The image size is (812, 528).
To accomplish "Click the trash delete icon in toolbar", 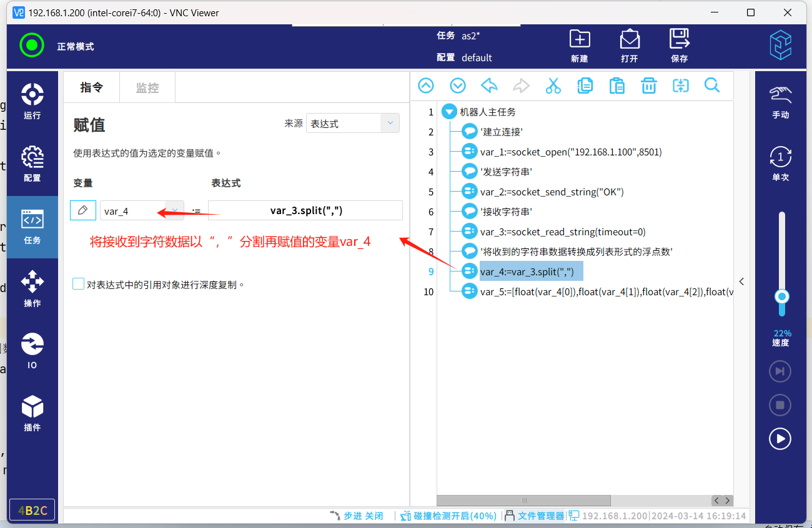I will (649, 86).
